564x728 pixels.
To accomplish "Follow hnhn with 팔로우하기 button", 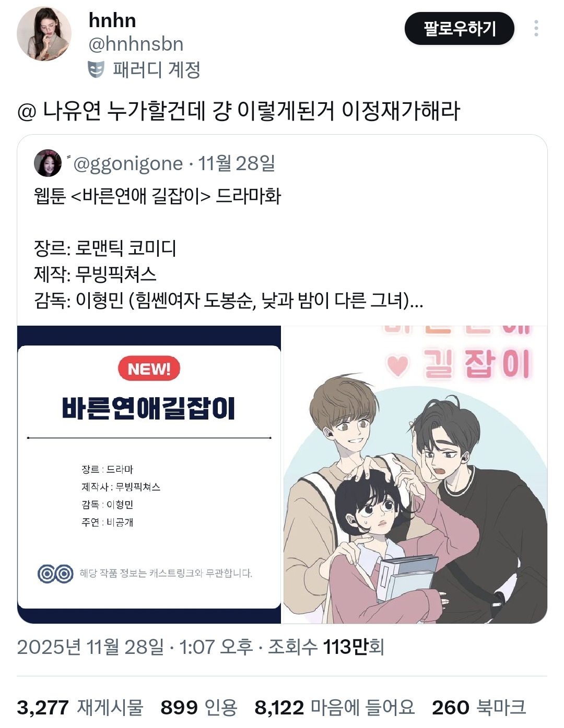I will coord(460,28).
